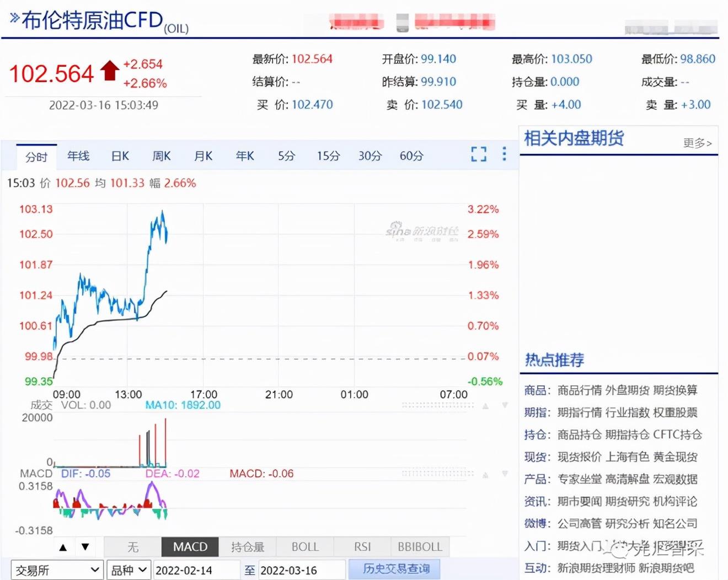Open the 知名公司 link
The height and width of the screenshot is (580, 728).
[676, 523]
